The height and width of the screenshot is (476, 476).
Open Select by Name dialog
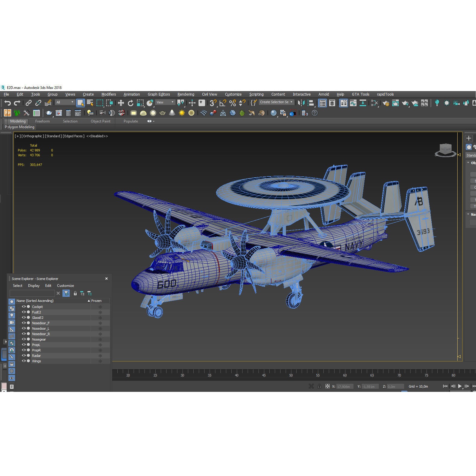coord(90,103)
